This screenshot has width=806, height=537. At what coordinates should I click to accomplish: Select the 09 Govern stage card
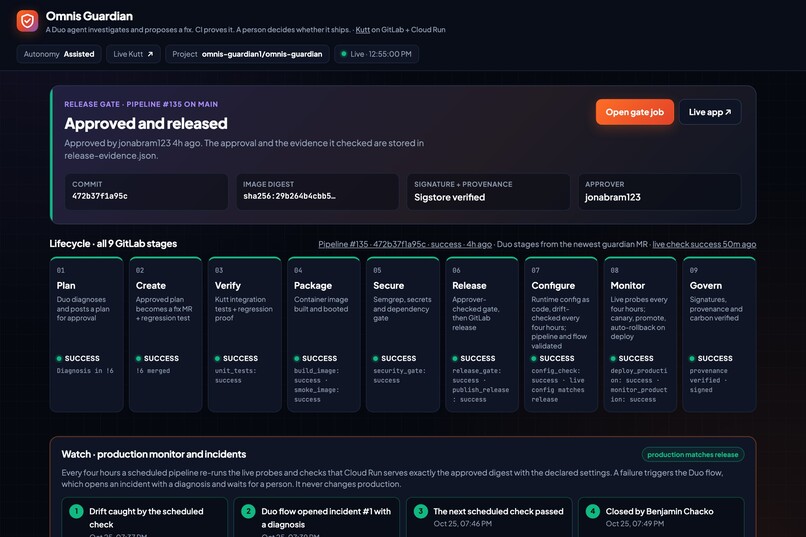720,335
